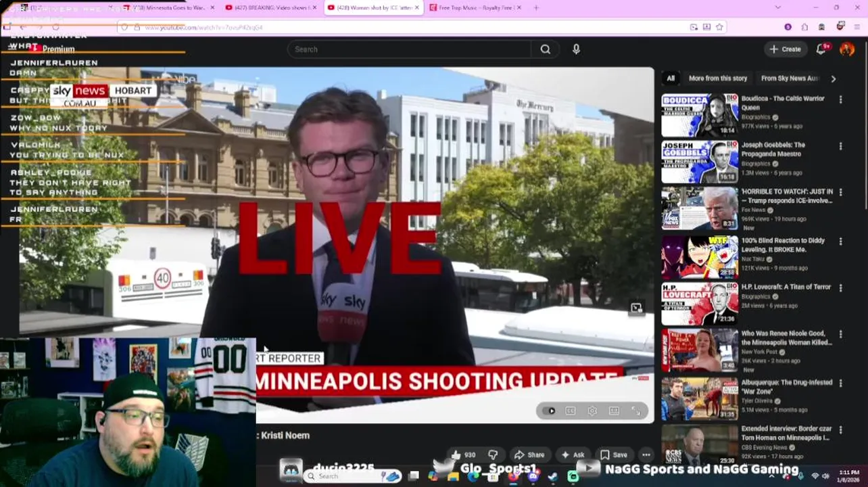Image resolution: width=868 pixels, height=487 pixels.
Task: Open player settings gear
Action: [592, 411]
